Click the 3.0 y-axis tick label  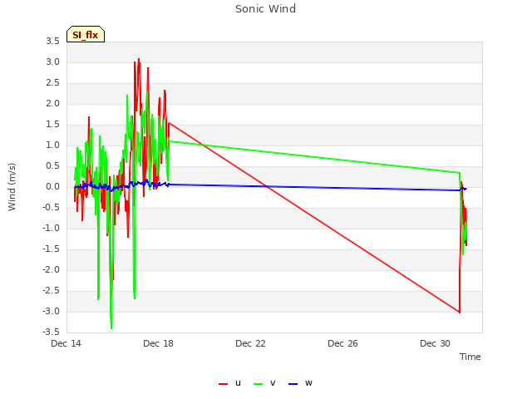click(x=53, y=62)
